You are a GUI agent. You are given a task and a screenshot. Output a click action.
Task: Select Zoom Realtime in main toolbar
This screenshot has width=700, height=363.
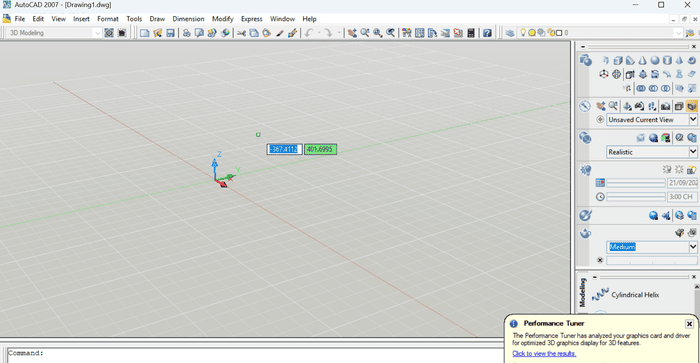[x=365, y=33]
